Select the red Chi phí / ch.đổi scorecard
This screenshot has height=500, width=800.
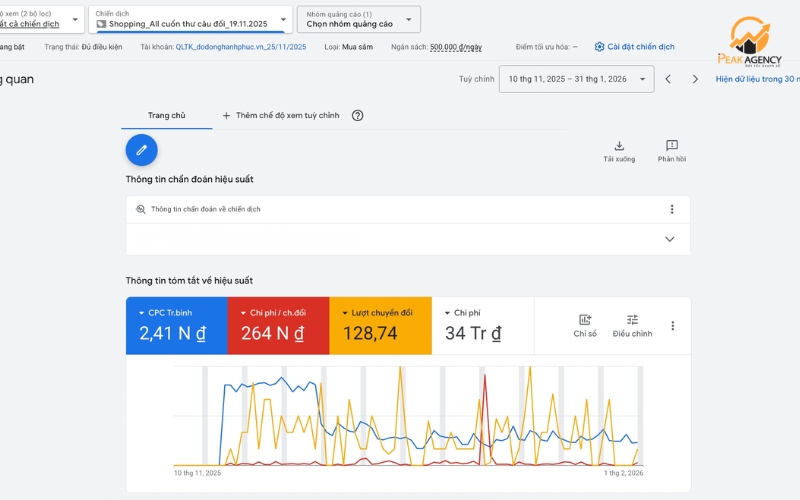point(278,326)
